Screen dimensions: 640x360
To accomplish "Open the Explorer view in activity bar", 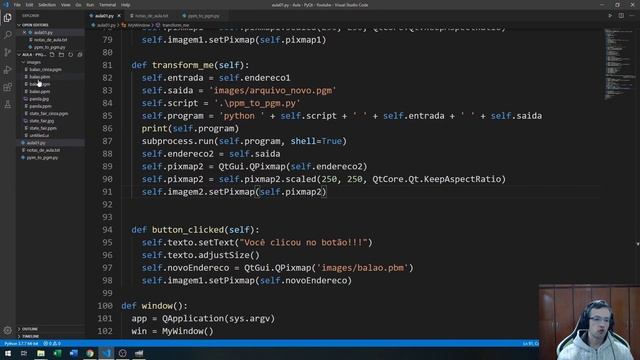I will (7, 18).
